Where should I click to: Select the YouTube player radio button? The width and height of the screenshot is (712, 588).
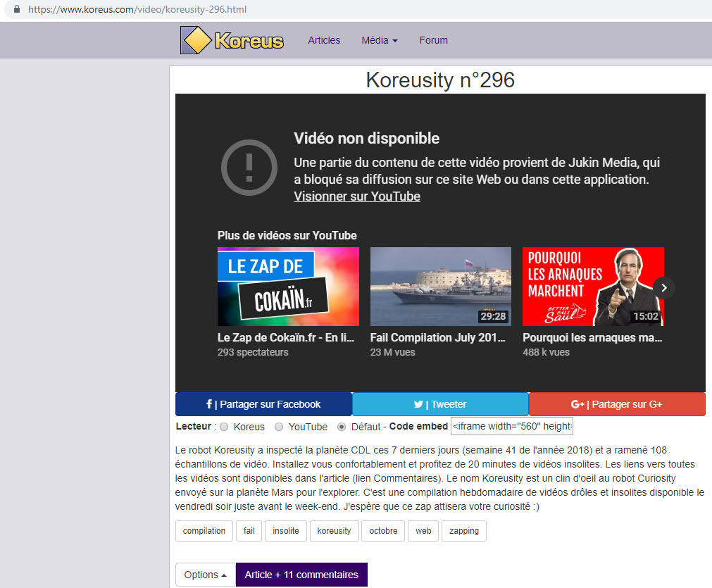[279, 427]
